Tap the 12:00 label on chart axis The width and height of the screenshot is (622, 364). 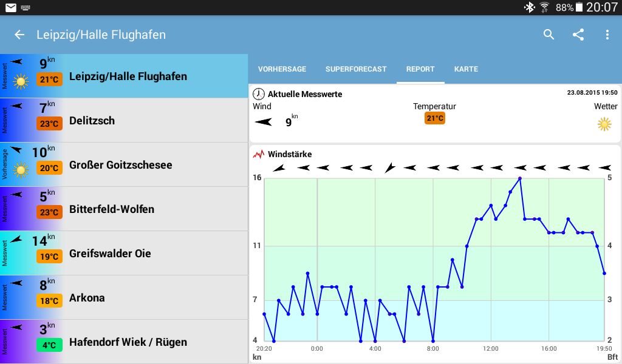coord(491,349)
